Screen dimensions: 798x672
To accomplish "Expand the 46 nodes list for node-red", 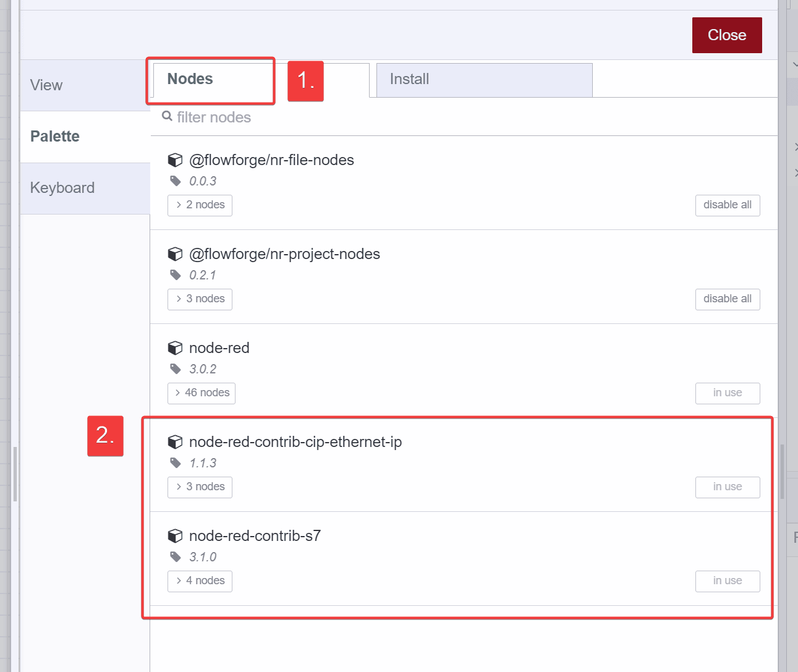I will [201, 393].
